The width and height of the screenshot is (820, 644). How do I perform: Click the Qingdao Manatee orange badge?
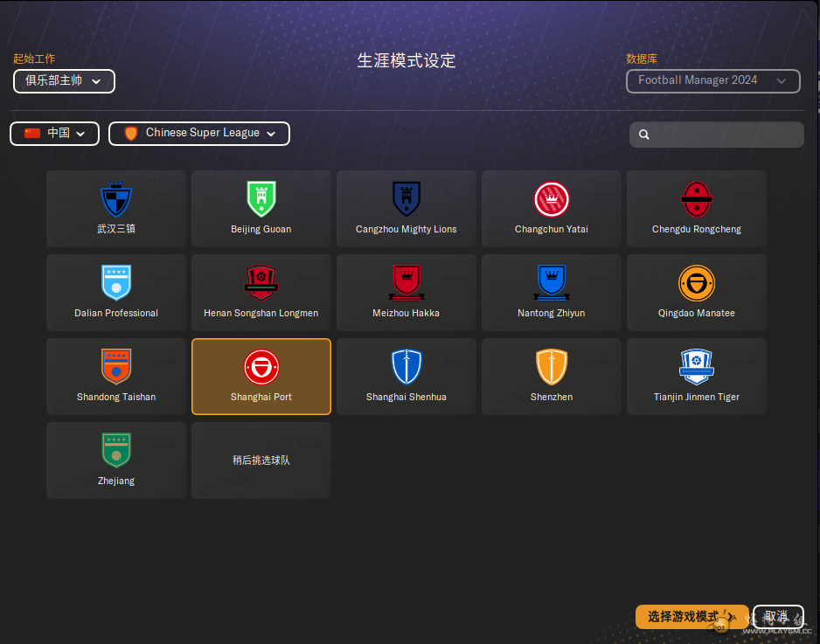697,283
